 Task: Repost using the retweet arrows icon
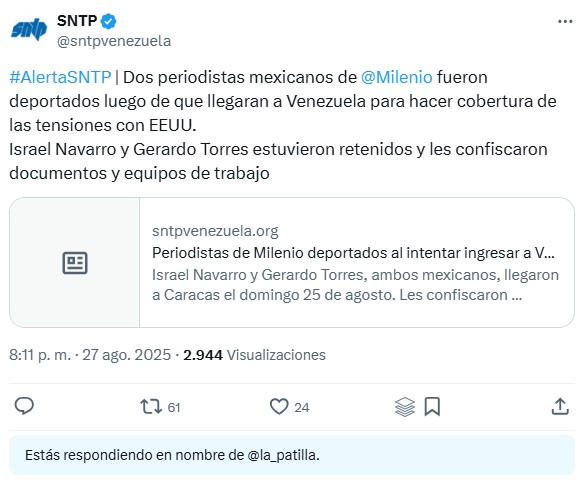(x=151, y=406)
